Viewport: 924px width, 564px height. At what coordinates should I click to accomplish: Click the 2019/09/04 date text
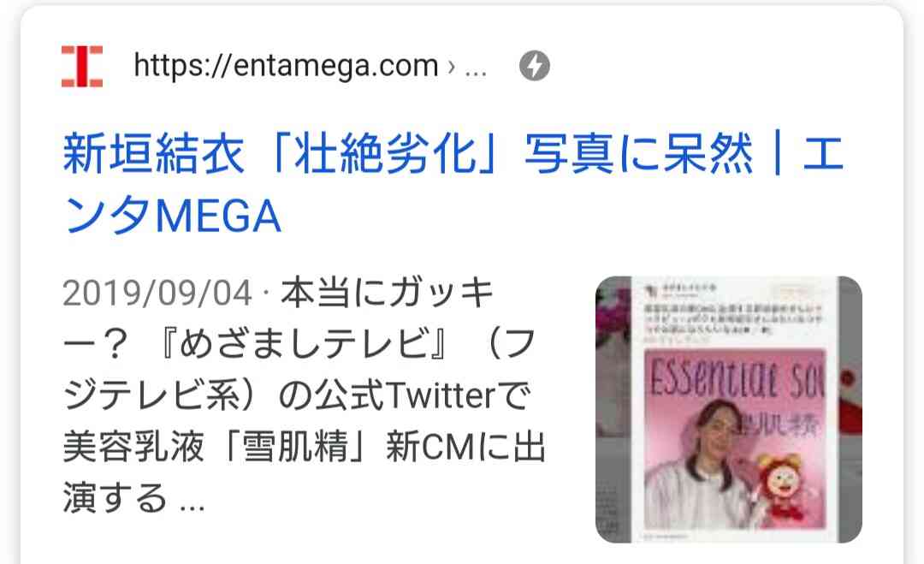coord(157,293)
